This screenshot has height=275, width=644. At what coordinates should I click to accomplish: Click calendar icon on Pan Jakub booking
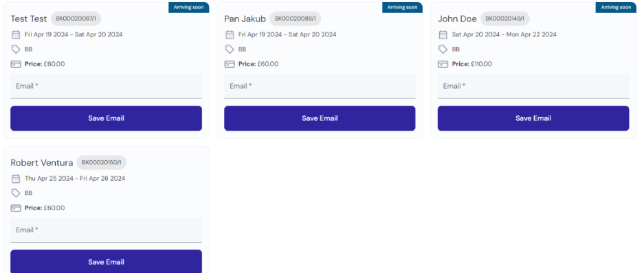(230, 34)
